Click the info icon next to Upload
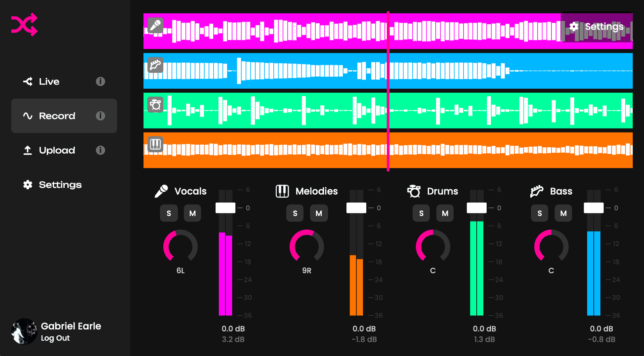Screen dimensions: 644x356 click(x=100, y=150)
